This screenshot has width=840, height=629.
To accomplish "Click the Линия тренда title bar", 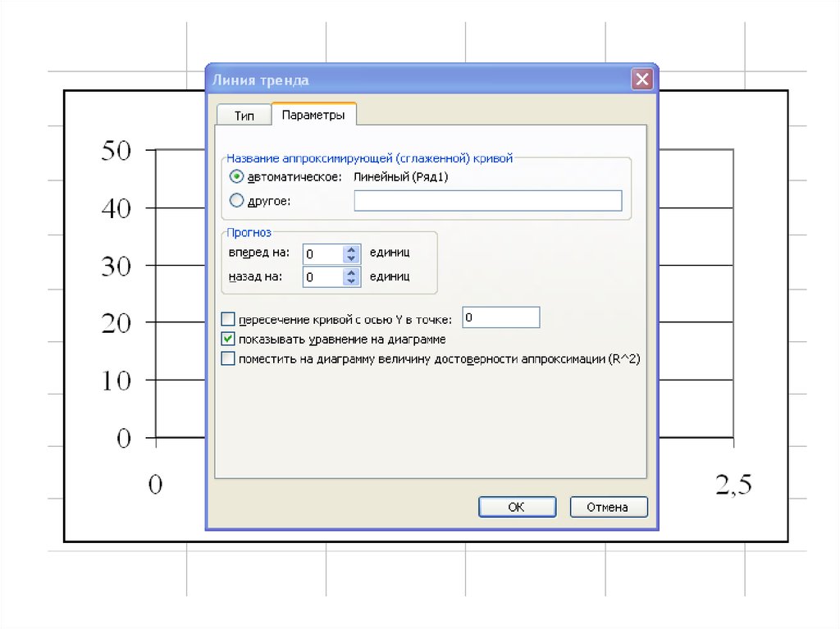I will click(x=410, y=80).
